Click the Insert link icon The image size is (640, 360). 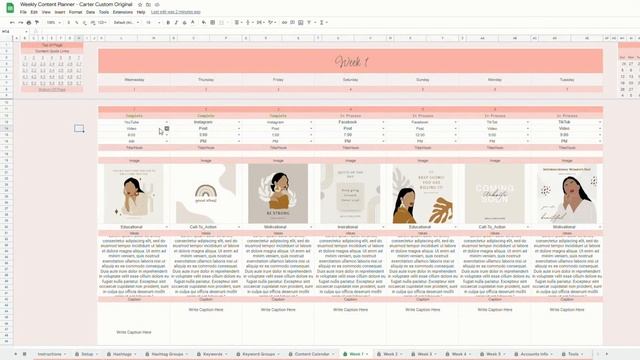point(284,22)
